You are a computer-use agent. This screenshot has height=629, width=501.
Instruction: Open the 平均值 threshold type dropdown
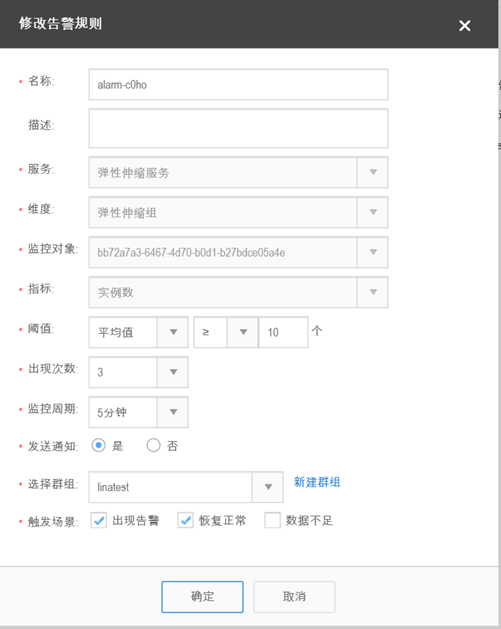coord(173,332)
